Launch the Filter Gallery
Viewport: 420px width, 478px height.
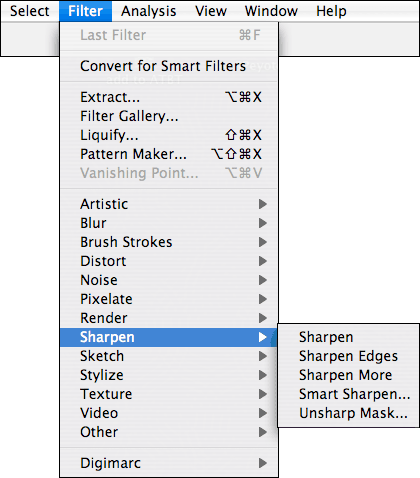pyautogui.click(x=169, y=116)
